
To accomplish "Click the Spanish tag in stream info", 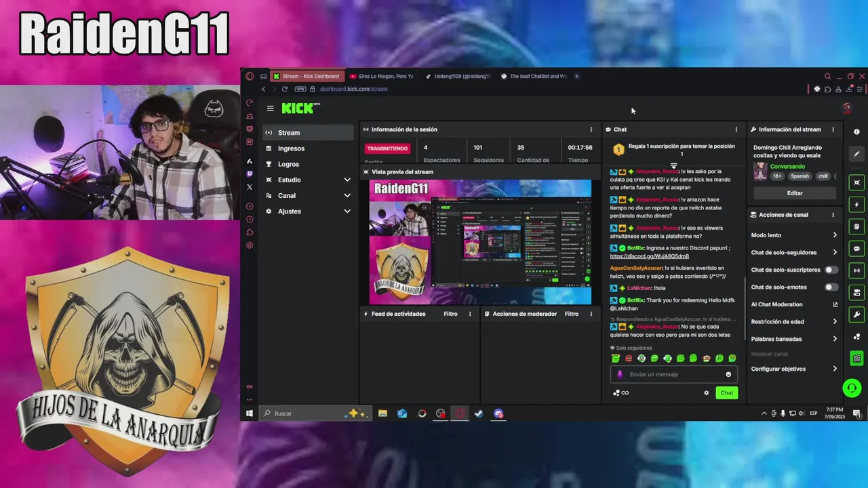I will (x=800, y=176).
